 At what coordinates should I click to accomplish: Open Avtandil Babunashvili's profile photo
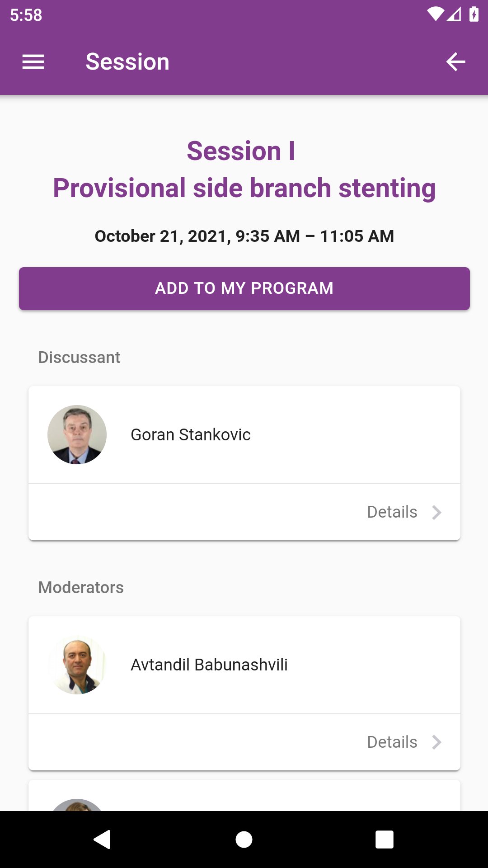(x=77, y=665)
